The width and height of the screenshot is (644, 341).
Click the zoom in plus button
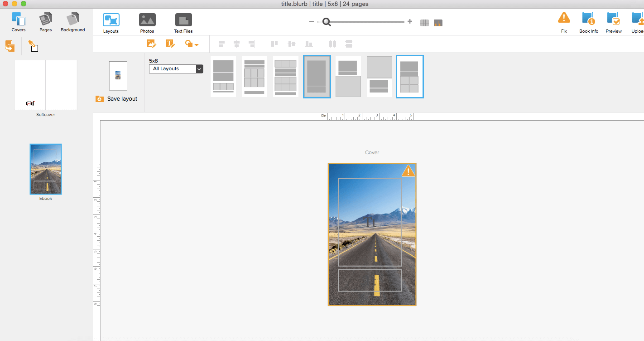point(410,21)
